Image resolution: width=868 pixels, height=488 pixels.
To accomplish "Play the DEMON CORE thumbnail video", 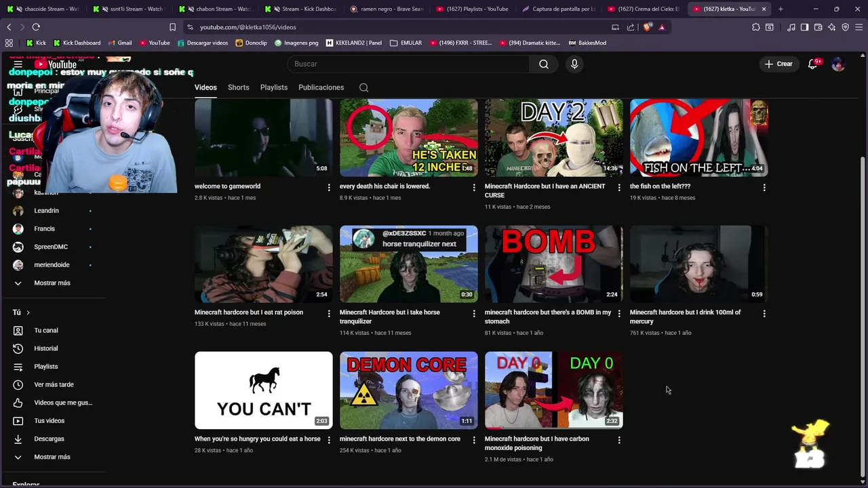I will (409, 390).
